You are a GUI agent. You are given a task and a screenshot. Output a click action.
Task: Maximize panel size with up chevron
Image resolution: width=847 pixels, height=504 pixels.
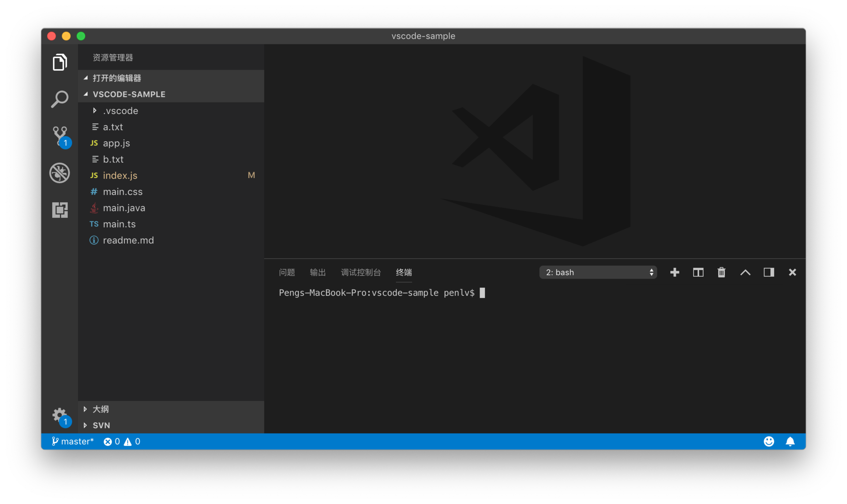(x=745, y=273)
